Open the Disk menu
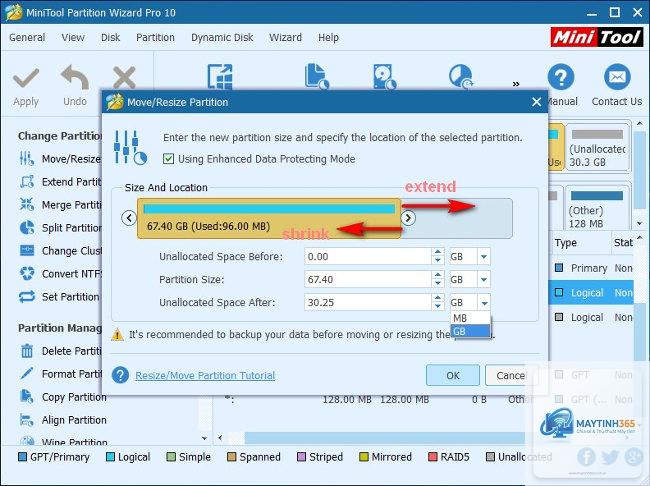 (110, 37)
